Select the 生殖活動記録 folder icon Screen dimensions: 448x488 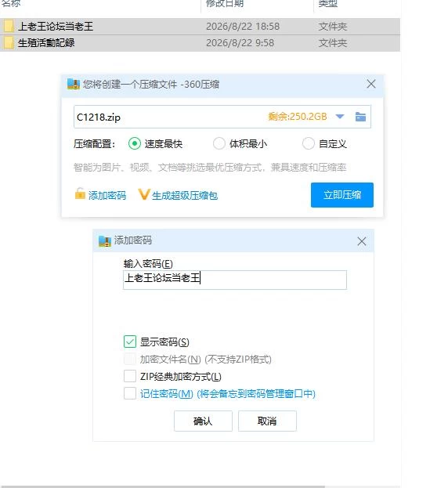9,42
